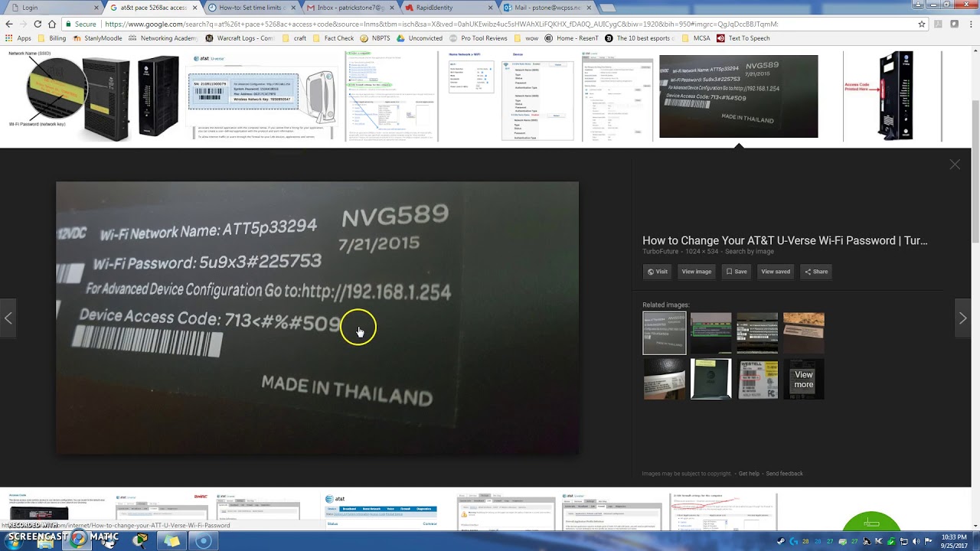Viewport: 980px width, 551px height.
Task: Click the View image button
Action: 697,272
